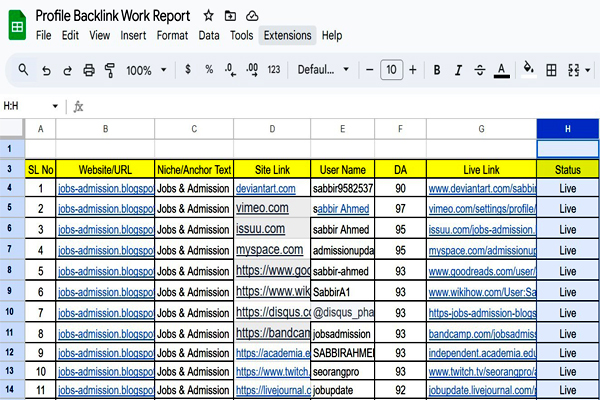Screen dimensions: 600x400
Task: Open the Format menu
Action: [173, 35]
